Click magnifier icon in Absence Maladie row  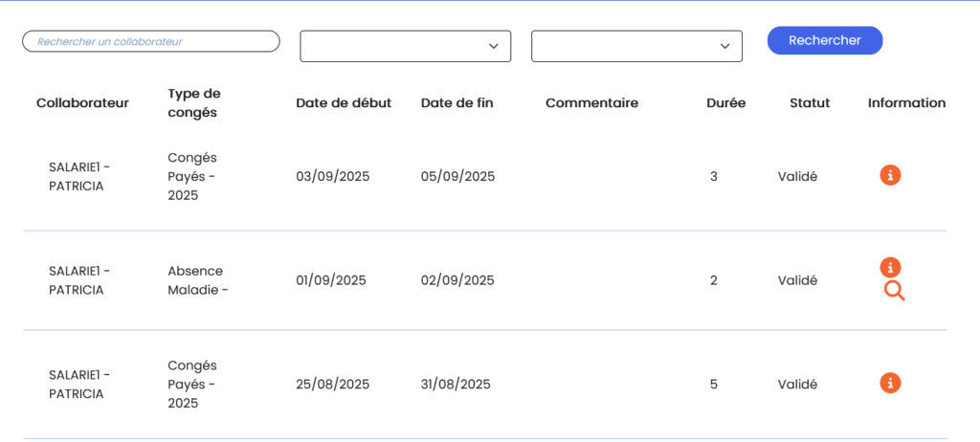894,291
